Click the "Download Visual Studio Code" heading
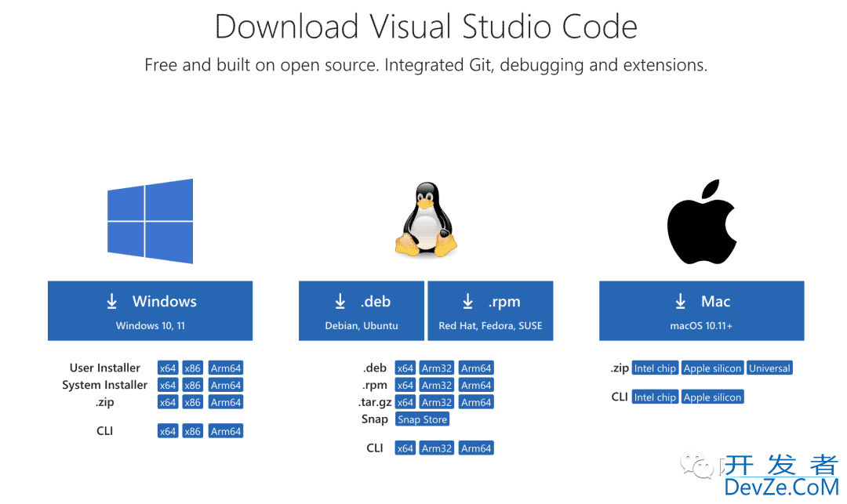 click(x=426, y=27)
